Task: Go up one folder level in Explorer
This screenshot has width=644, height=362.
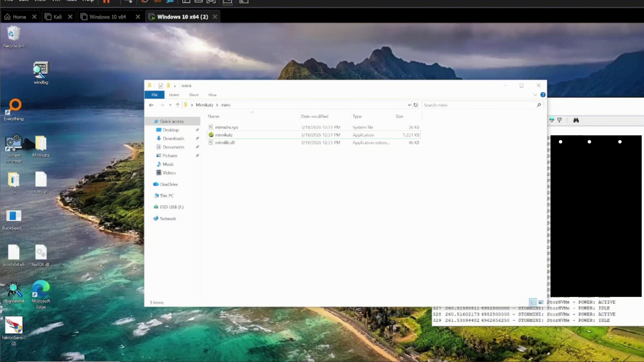Action: click(177, 105)
